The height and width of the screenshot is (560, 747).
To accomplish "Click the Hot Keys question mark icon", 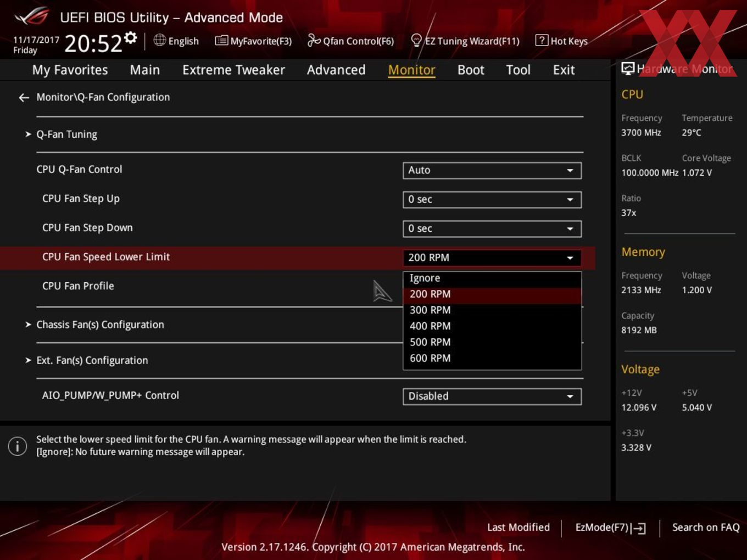I will point(542,40).
